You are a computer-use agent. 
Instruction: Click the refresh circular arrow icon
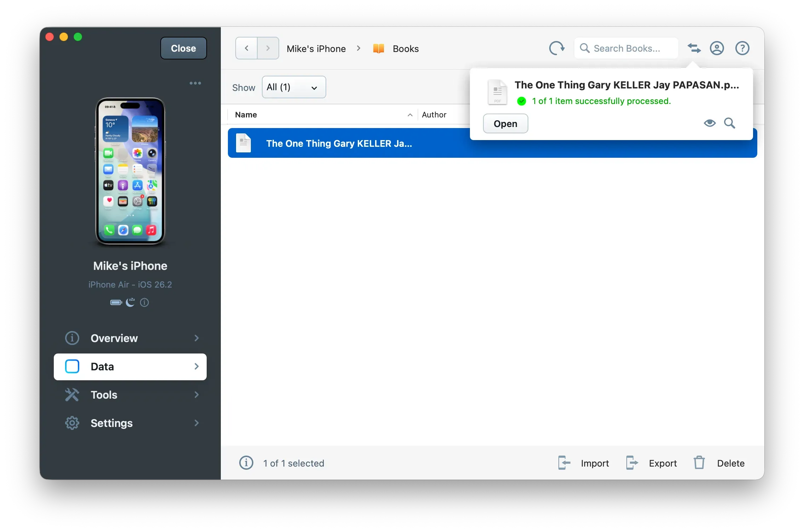557,48
